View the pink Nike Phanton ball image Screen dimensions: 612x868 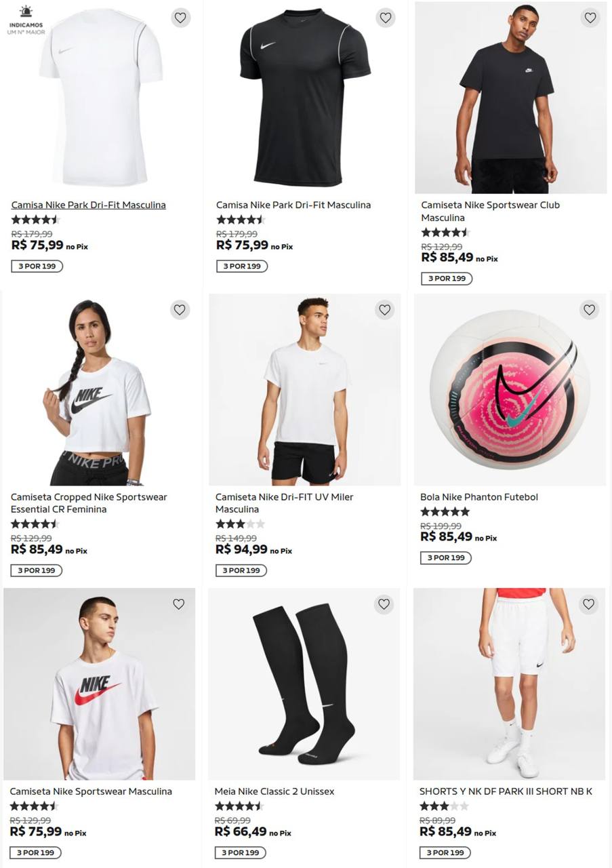click(510, 390)
